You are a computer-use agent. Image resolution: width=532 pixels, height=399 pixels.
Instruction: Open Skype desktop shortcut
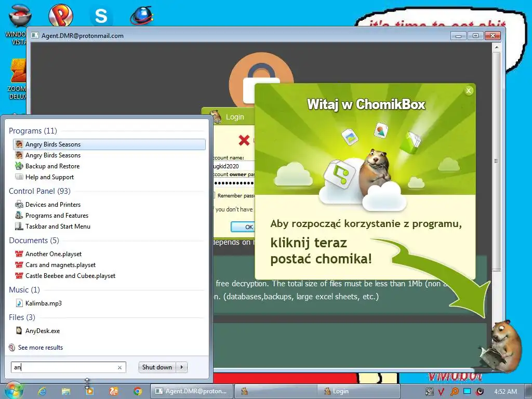[x=101, y=16]
